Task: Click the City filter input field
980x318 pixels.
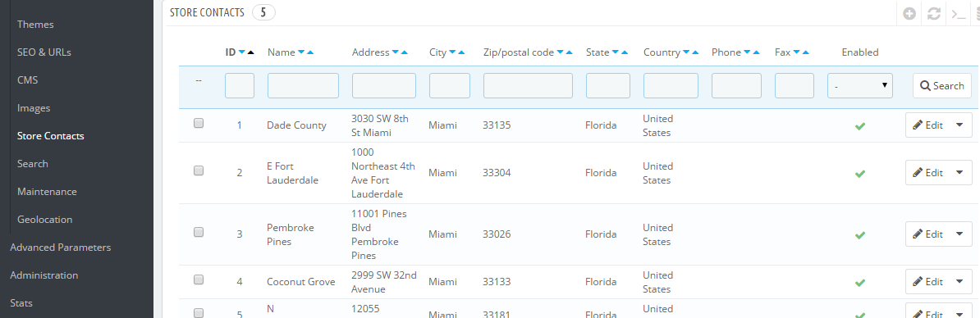Action: pos(450,85)
